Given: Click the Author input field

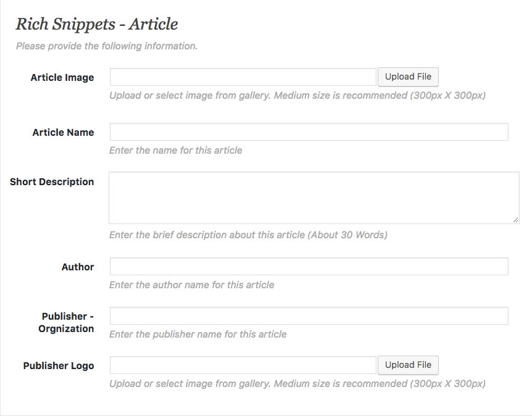Looking at the screenshot, I should coord(307,266).
